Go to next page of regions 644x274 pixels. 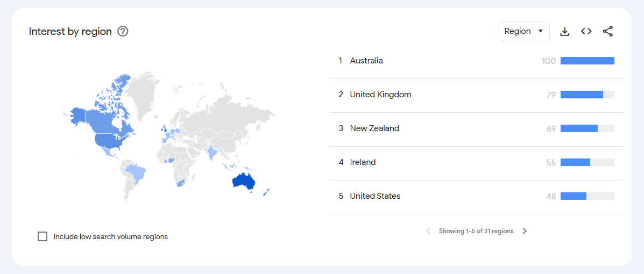[525, 231]
